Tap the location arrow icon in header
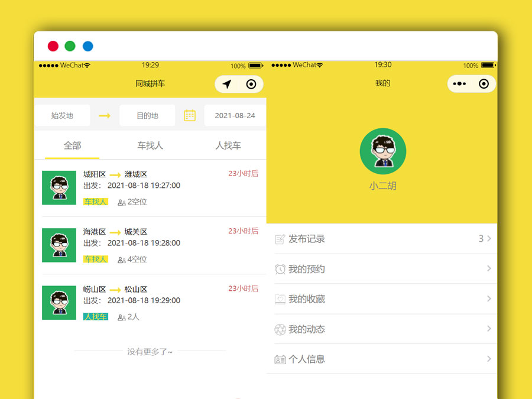The width and height of the screenshot is (532, 399). pyautogui.click(x=227, y=84)
